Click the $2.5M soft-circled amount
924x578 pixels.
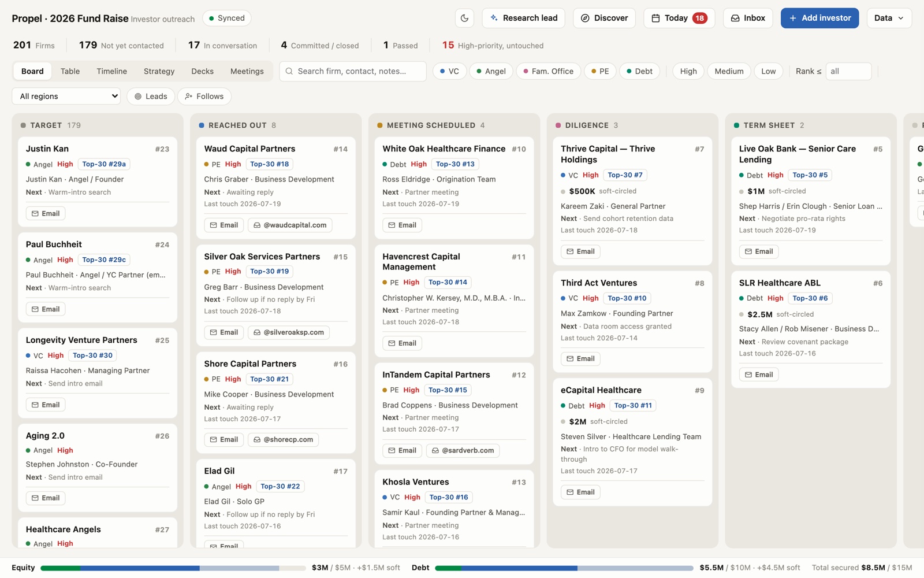click(x=759, y=314)
